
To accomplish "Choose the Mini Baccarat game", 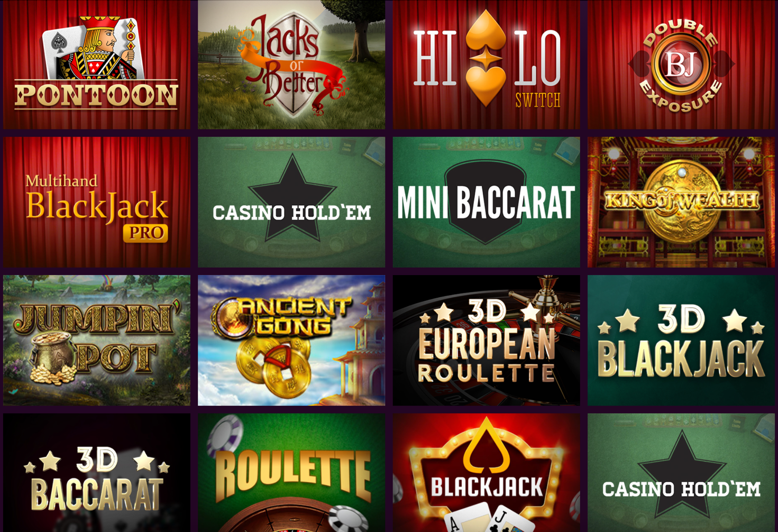I will click(486, 202).
